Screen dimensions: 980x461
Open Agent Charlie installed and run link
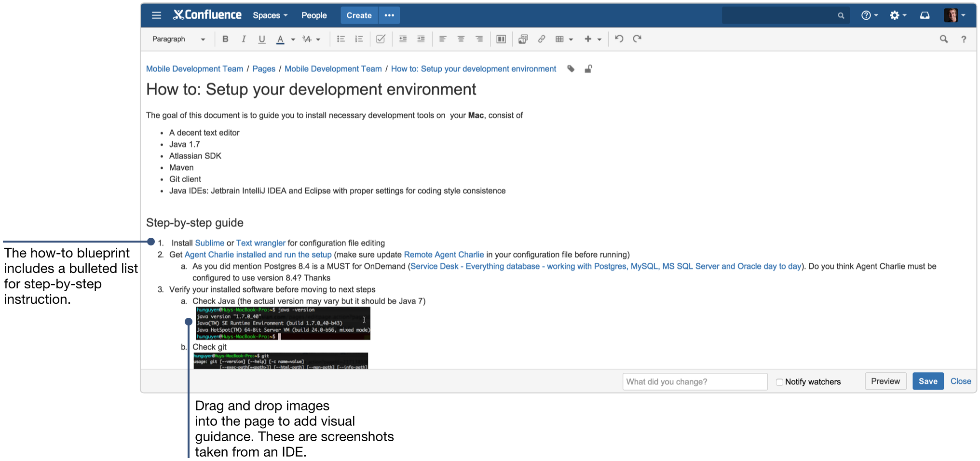coord(258,255)
